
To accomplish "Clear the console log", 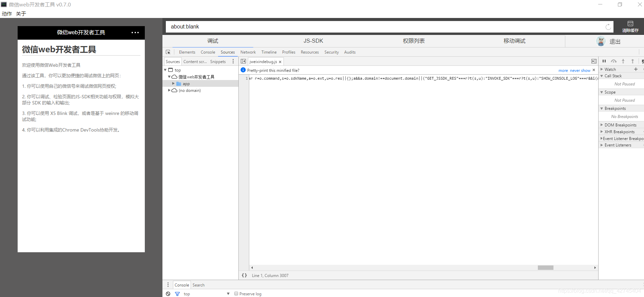I will 168,294.
